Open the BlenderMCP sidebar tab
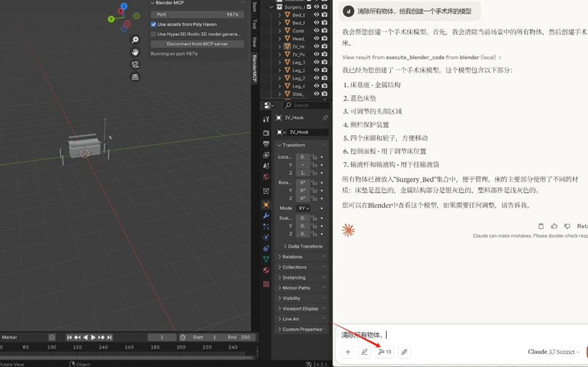 (x=255, y=68)
